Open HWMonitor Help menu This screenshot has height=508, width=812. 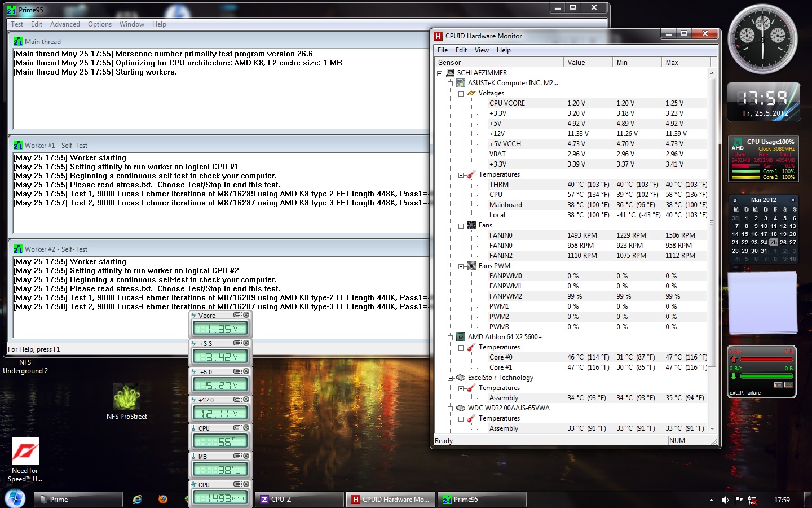click(x=504, y=50)
